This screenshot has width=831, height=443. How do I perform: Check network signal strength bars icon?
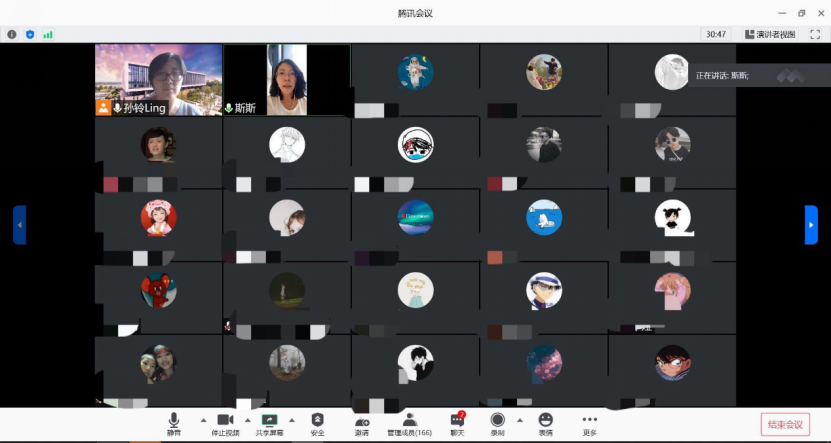47,34
